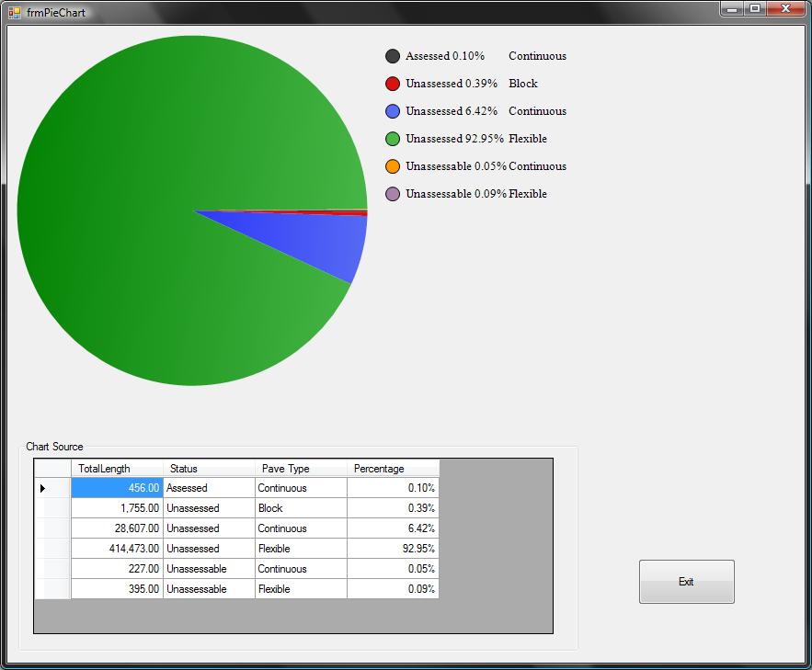This screenshot has height=670, width=812.
Task: Maximize the frmPieChart window
Action: tap(755, 9)
